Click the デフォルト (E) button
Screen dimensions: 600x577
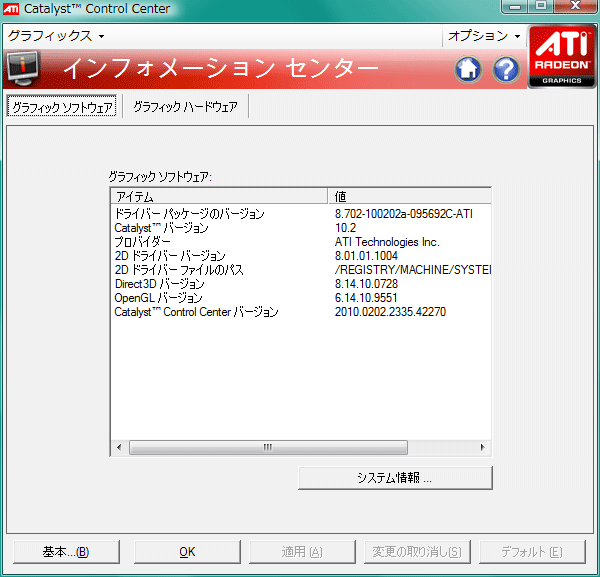coord(532,552)
